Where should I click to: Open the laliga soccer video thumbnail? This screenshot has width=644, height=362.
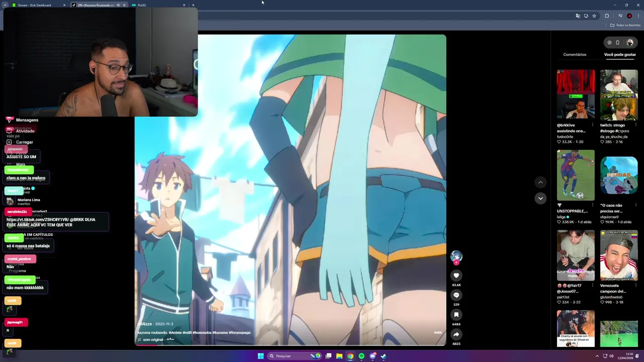[576, 175]
